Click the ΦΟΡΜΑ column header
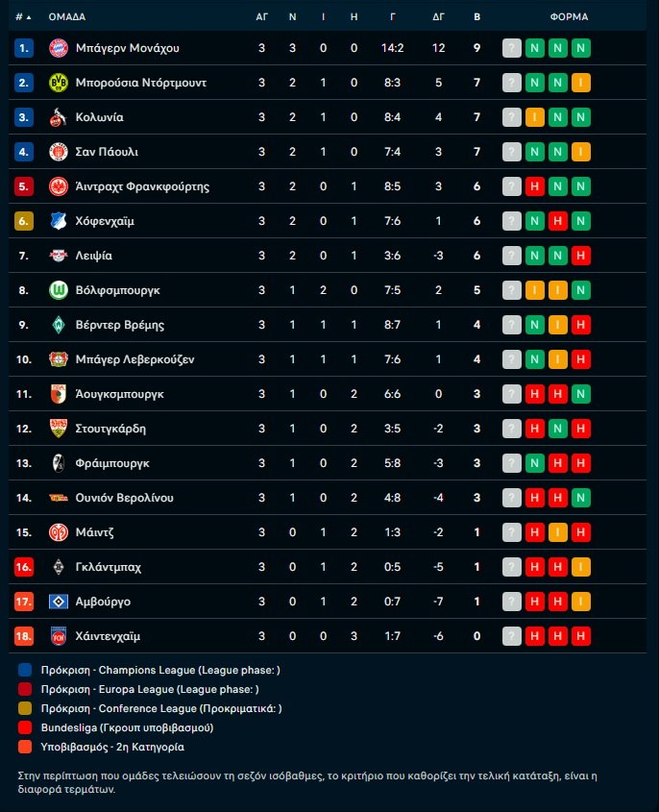The image size is (659, 812). 569,17
